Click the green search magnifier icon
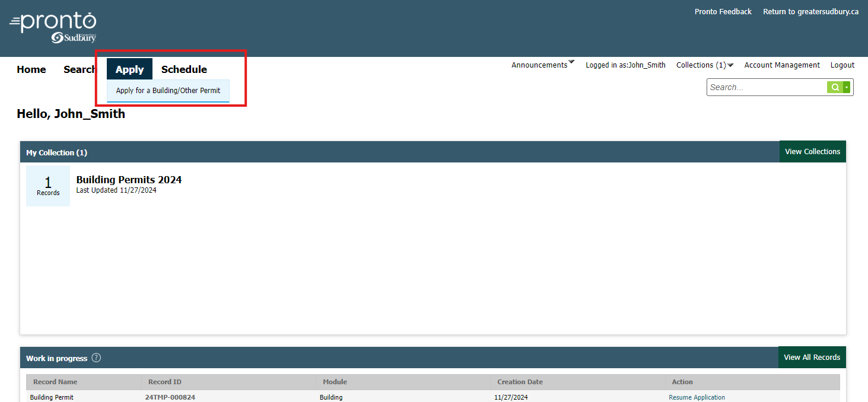The height and width of the screenshot is (402, 868). [x=834, y=87]
